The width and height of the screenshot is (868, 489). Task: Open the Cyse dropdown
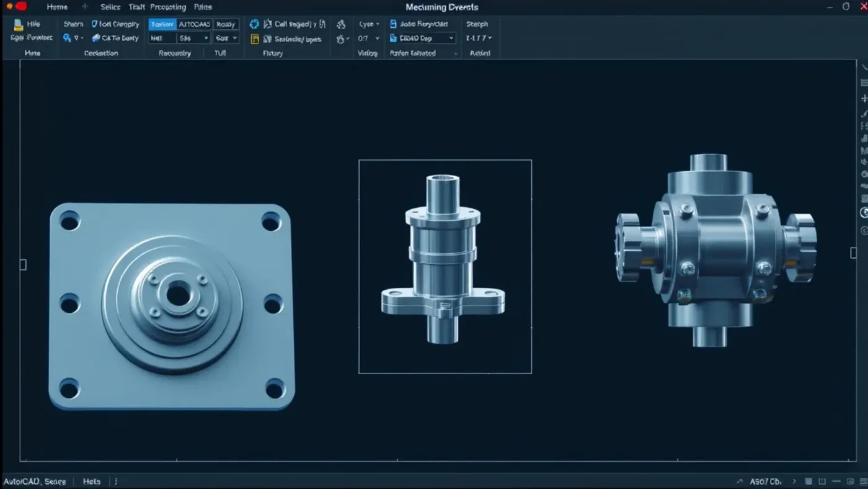[x=368, y=24]
